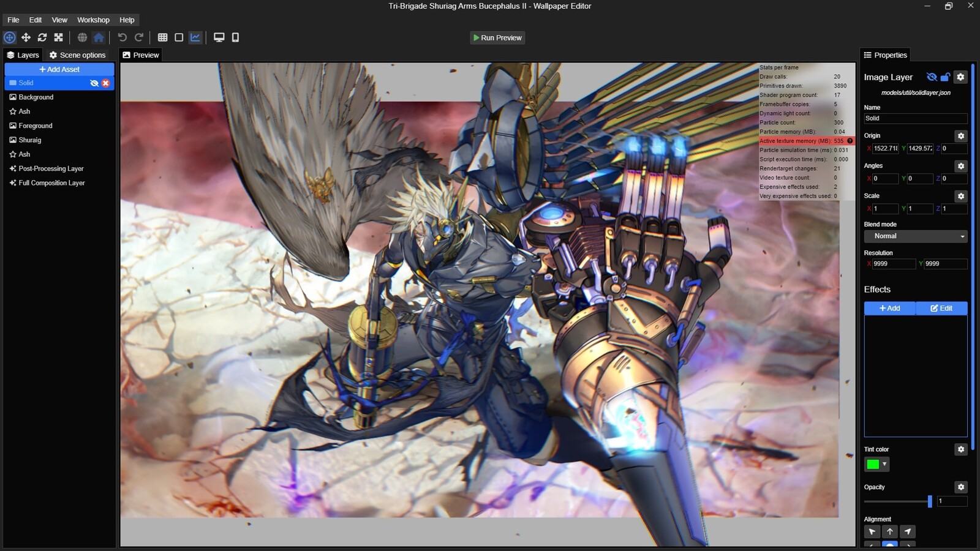Set alignment to top left
The height and width of the screenshot is (551, 980).
coord(872,532)
